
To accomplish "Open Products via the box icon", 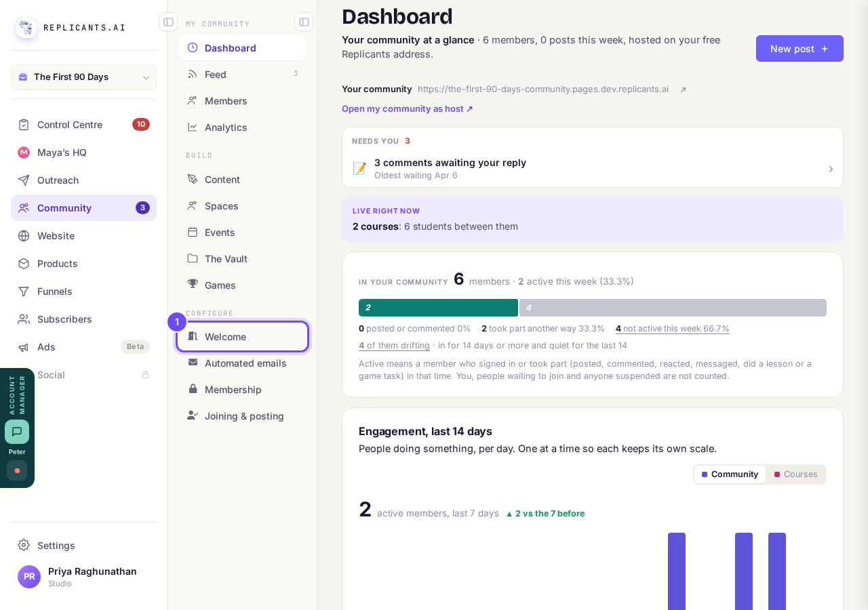I will point(24,264).
